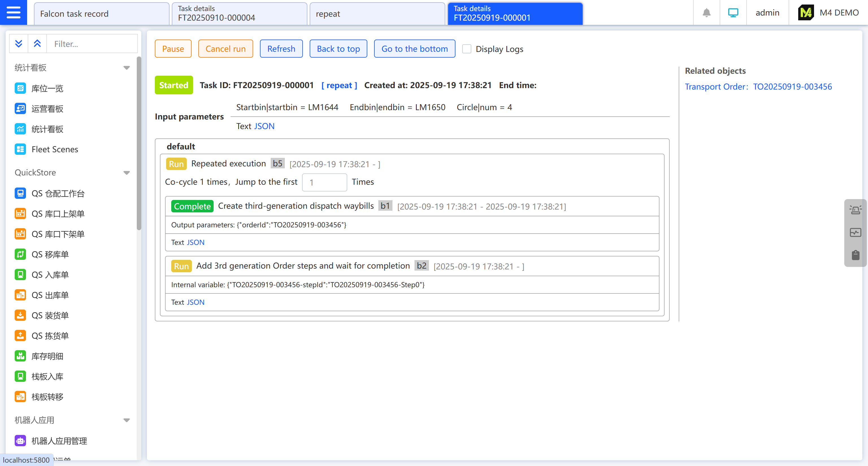
Task: Expand all menu groups with double-down arrows
Action: pos(19,44)
